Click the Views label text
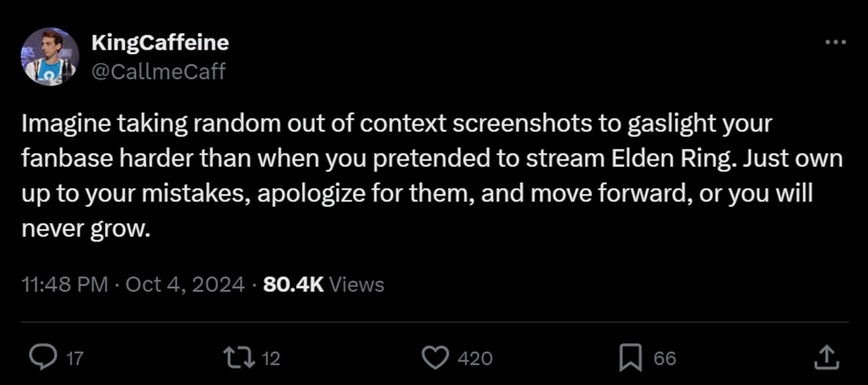Image resolution: width=868 pixels, height=385 pixels. [357, 285]
